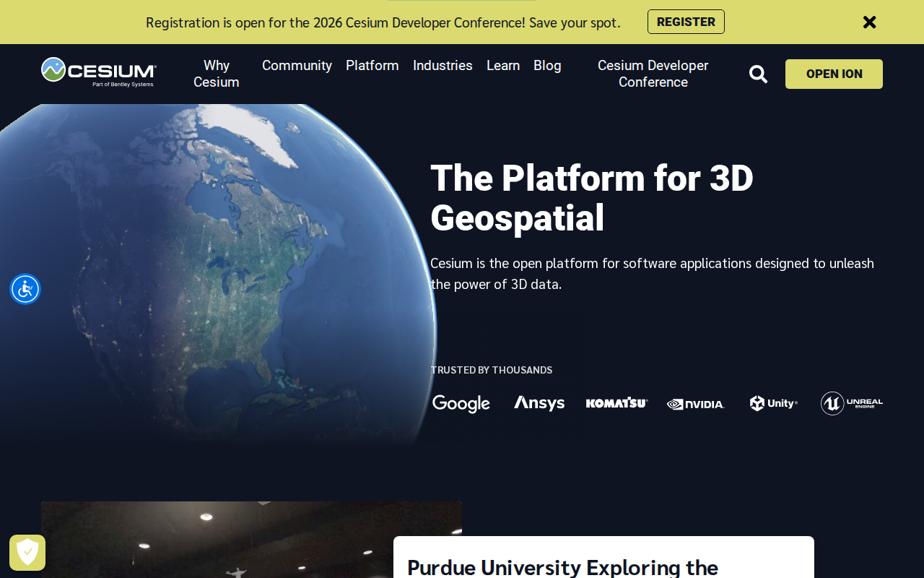Viewport: 924px width, 578px height.
Task: Open the Community menu
Action: click(x=297, y=66)
